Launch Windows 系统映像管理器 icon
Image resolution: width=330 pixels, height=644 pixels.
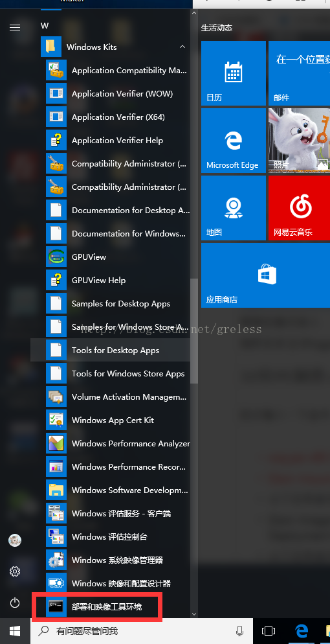[56, 560]
